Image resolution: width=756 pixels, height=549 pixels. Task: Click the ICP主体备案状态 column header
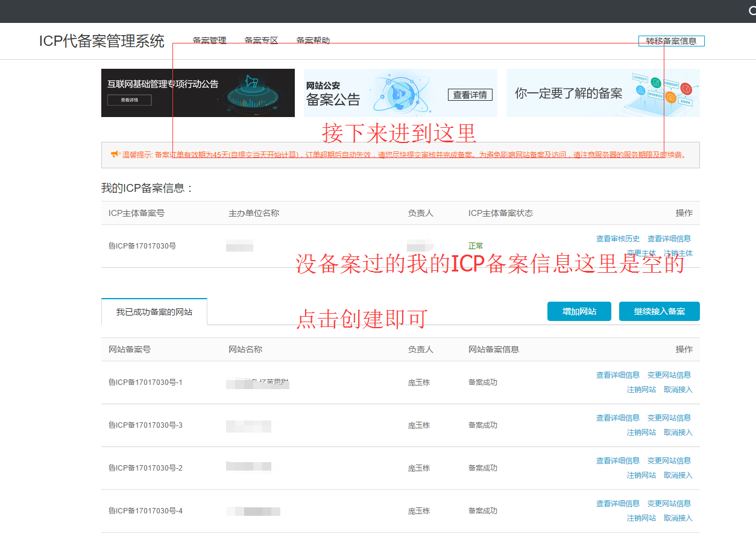[500, 213]
